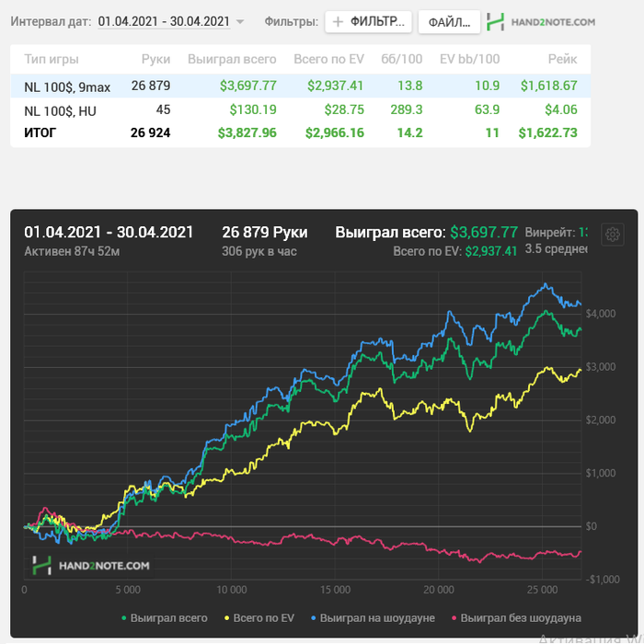Toggle the Выиграл всего legend series

(165, 617)
